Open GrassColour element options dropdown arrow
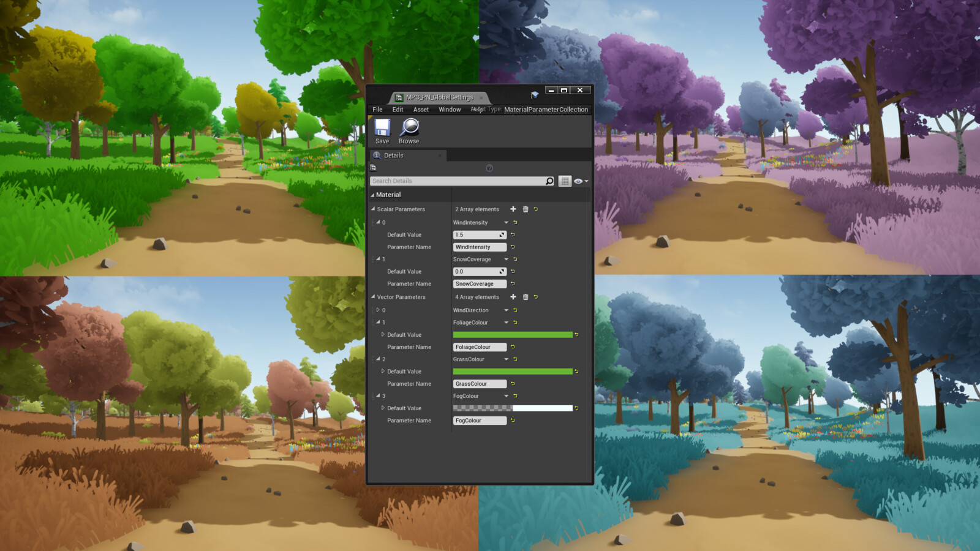980x551 pixels. pyautogui.click(x=506, y=359)
